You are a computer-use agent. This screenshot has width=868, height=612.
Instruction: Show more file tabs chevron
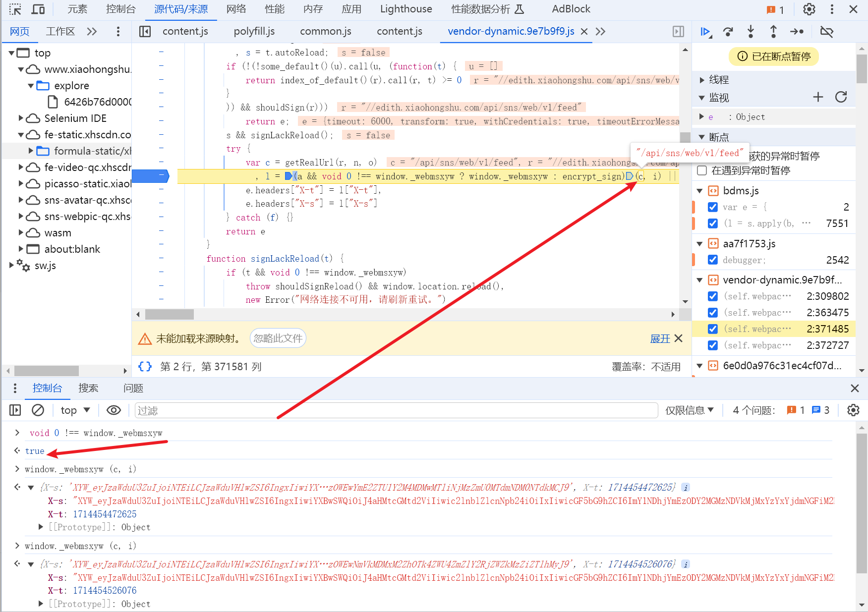[x=600, y=31]
